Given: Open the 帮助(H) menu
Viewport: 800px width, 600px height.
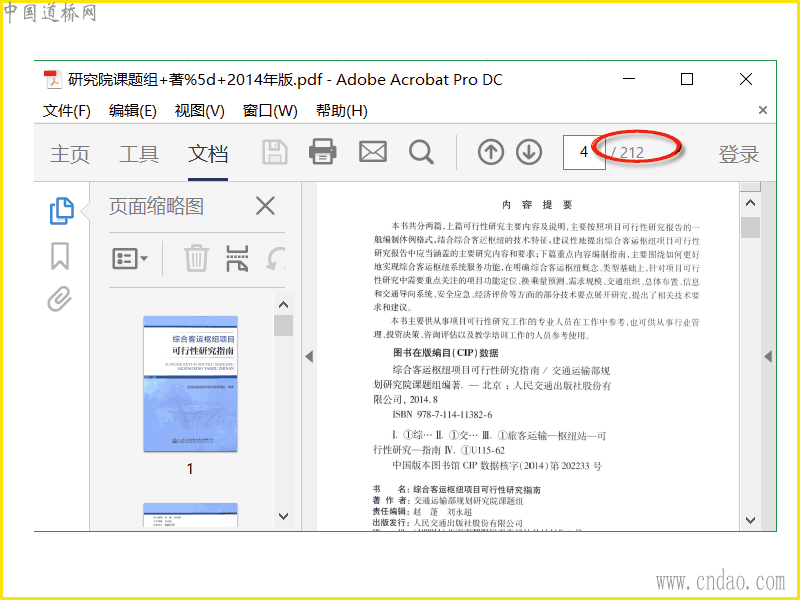Looking at the screenshot, I should (341, 111).
